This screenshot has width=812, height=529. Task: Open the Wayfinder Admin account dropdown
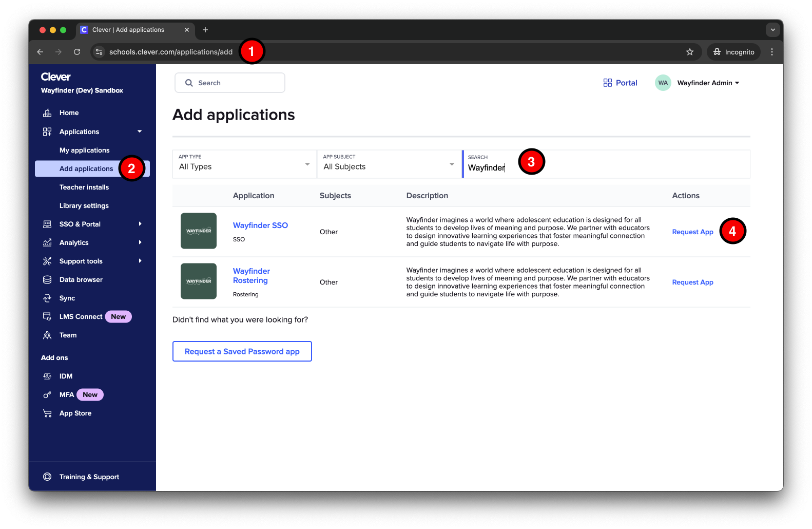(x=708, y=83)
